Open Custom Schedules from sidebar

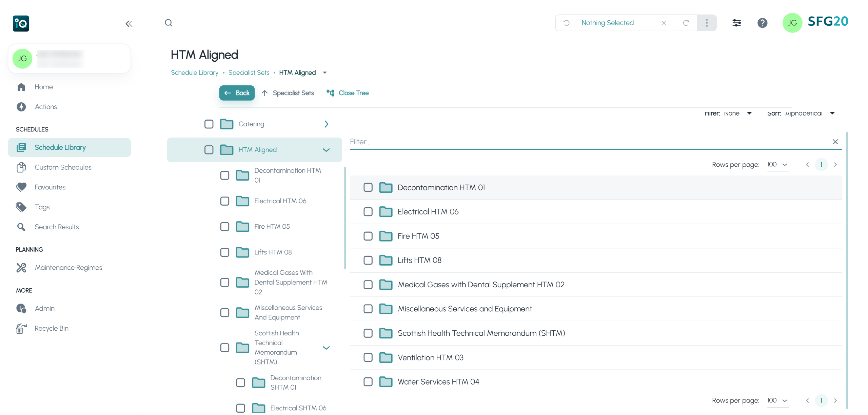63,167
